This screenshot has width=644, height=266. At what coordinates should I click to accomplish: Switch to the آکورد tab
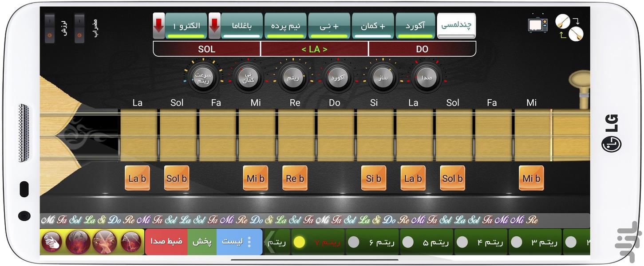point(415,25)
